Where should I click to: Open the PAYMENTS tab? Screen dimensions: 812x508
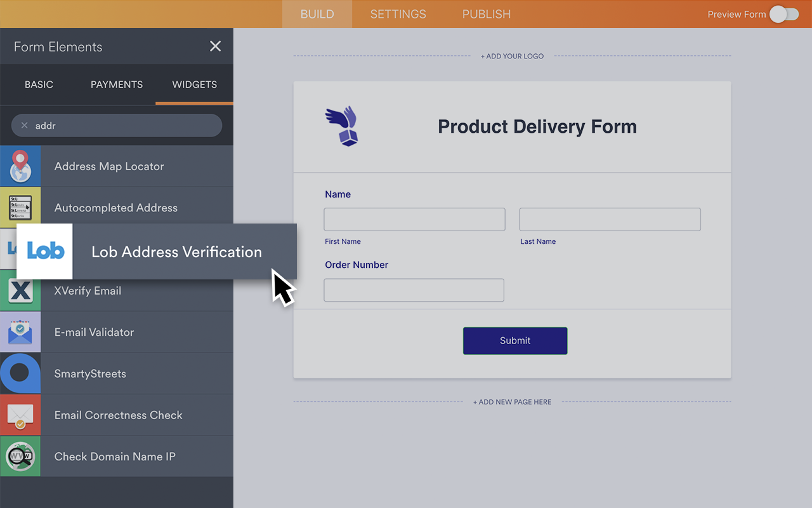click(116, 84)
